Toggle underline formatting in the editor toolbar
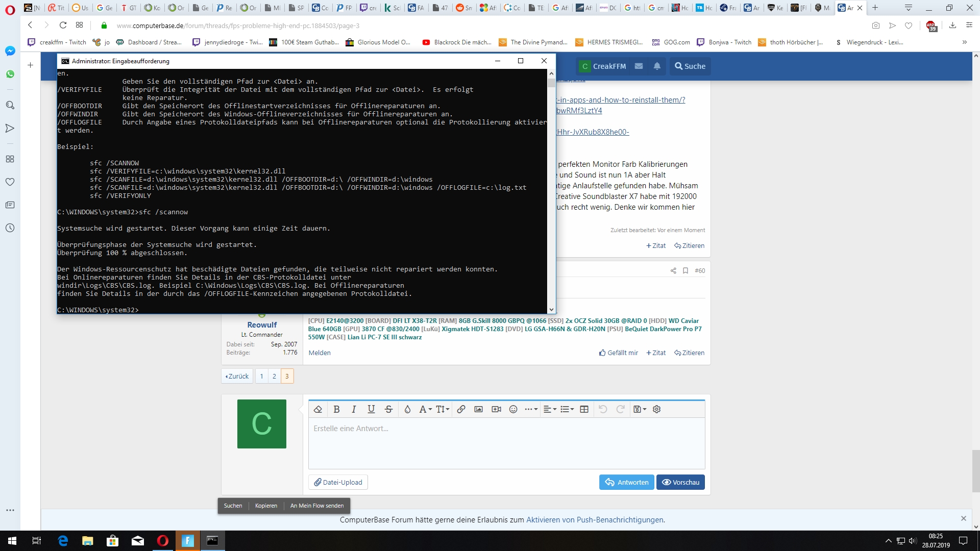The image size is (980, 551). pyautogui.click(x=371, y=409)
